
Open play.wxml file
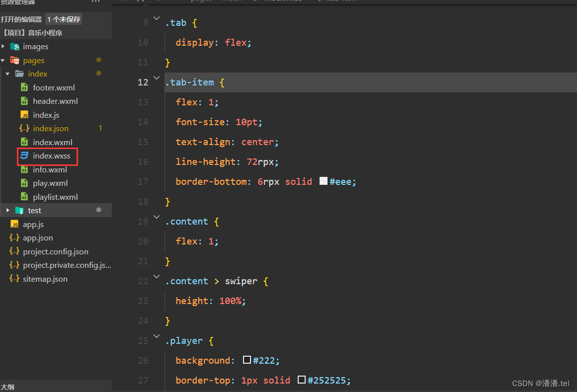[x=50, y=183]
